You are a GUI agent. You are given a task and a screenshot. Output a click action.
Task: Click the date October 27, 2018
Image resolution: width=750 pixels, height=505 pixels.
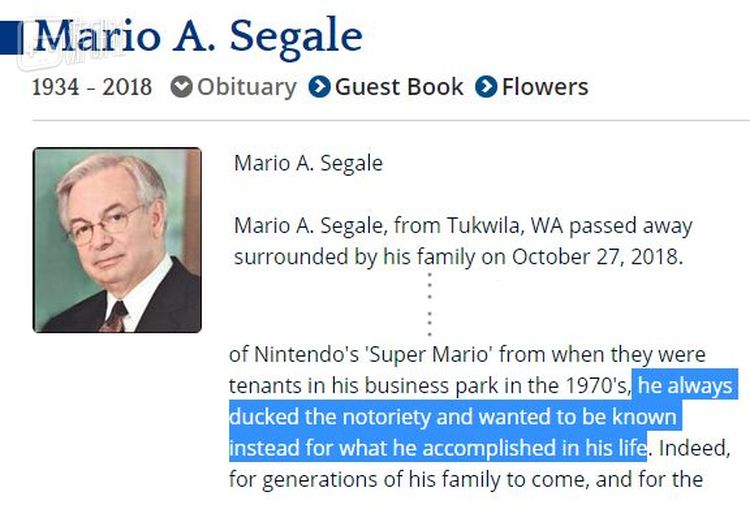596,257
